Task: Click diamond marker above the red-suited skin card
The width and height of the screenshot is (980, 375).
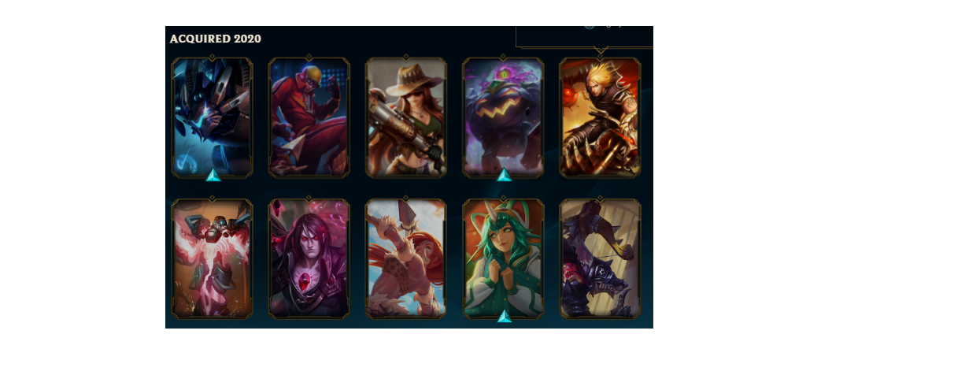Action: [x=309, y=57]
